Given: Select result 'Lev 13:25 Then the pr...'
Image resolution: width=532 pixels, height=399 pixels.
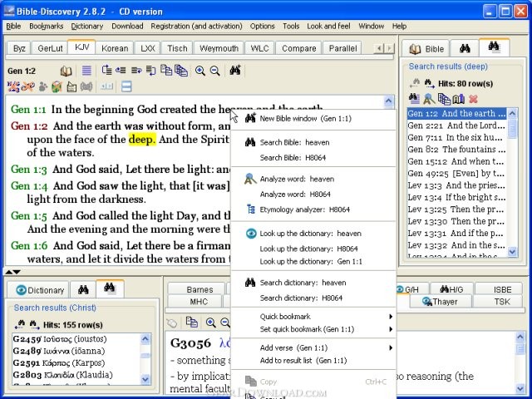Looking at the screenshot, I should click(x=456, y=209).
